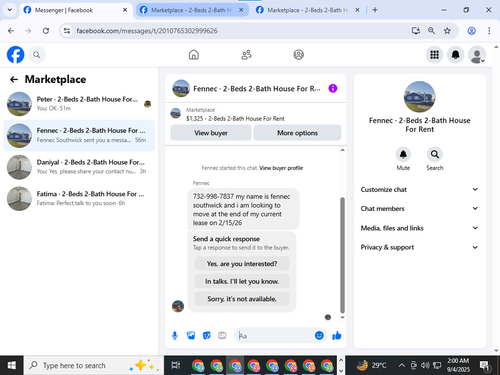Mute this chat with bell icon
The height and width of the screenshot is (375, 500).
[403, 154]
